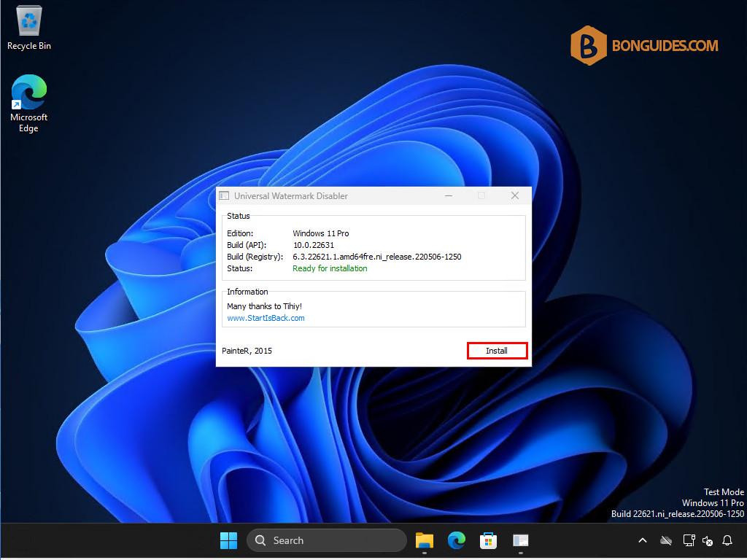The width and height of the screenshot is (747, 560).
Task: Click the Install button
Action: point(497,351)
